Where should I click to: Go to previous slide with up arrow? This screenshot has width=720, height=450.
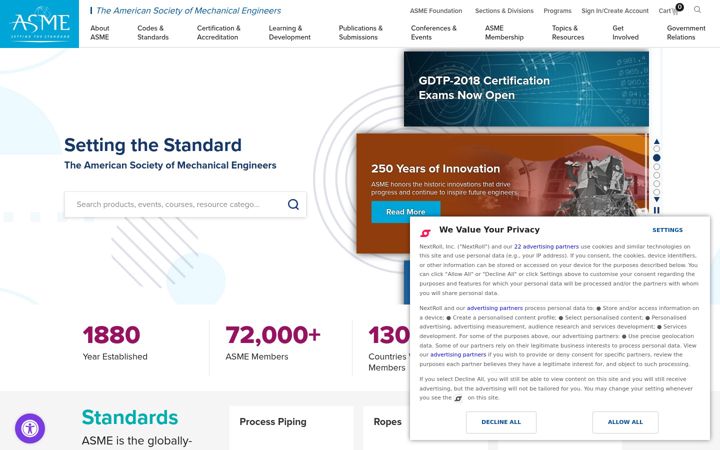coord(657,141)
